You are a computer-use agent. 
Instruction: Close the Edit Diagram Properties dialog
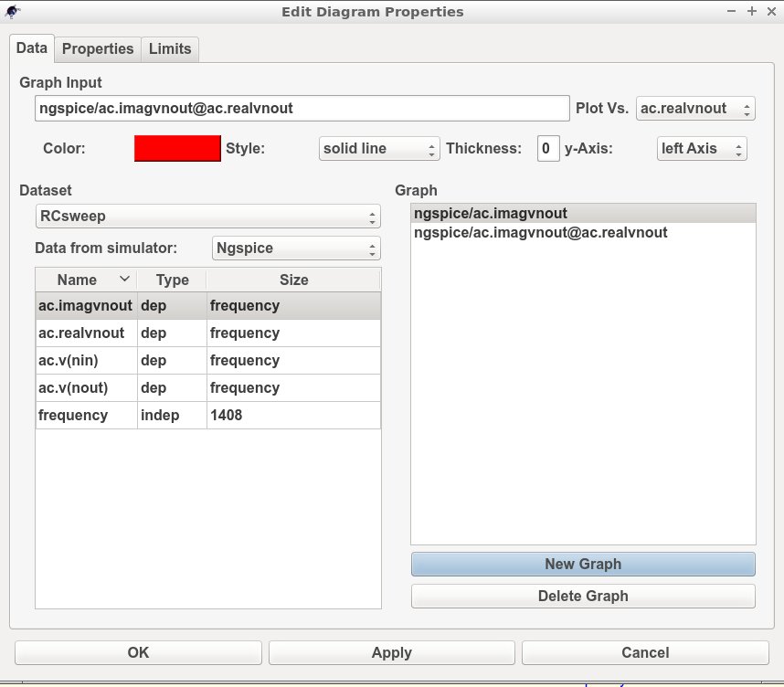(x=771, y=11)
